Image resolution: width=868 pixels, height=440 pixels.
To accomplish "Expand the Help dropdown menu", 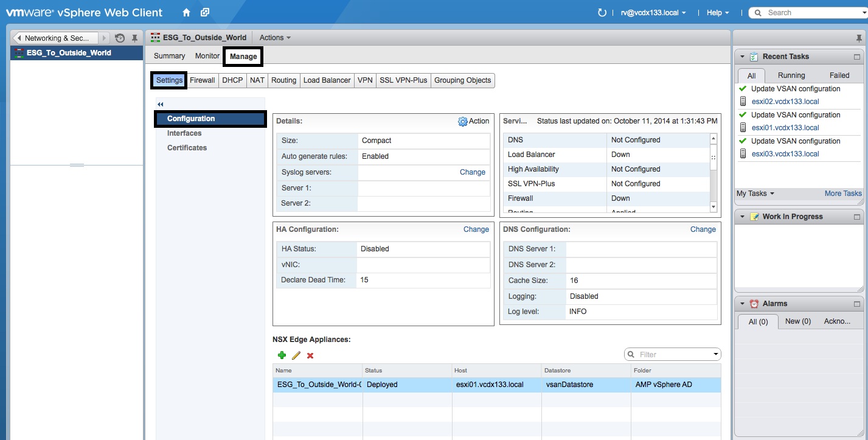I will coord(718,13).
